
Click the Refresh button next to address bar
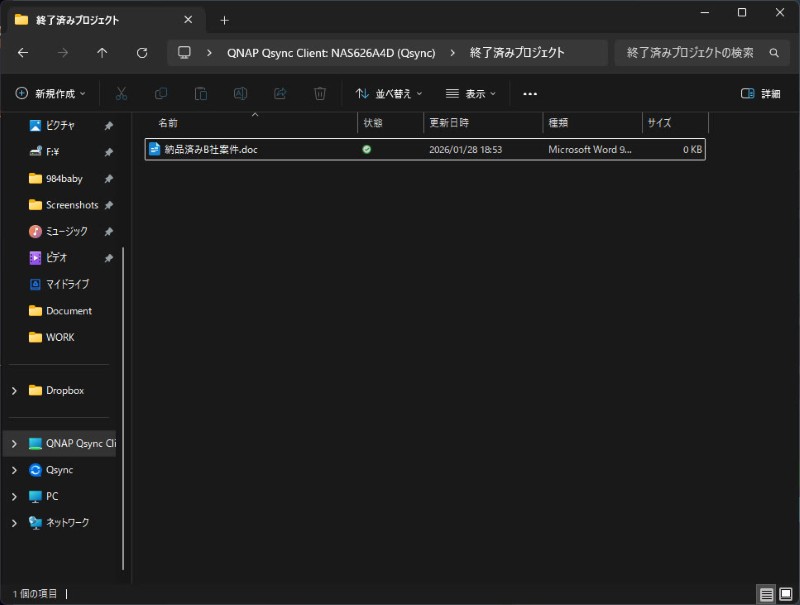(142, 53)
